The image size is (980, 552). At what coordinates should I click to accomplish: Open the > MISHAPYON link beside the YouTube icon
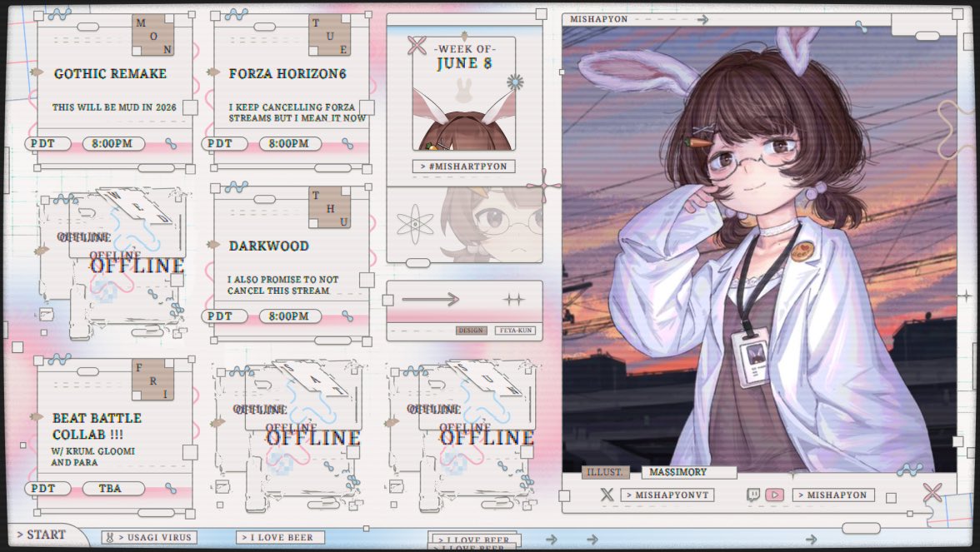(x=833, y=495)
